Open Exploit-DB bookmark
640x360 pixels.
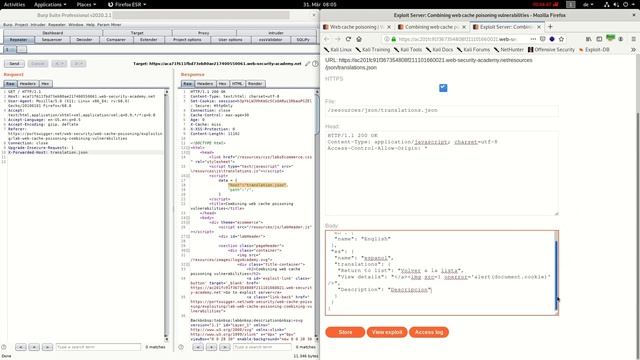click(x=594, y=49)
